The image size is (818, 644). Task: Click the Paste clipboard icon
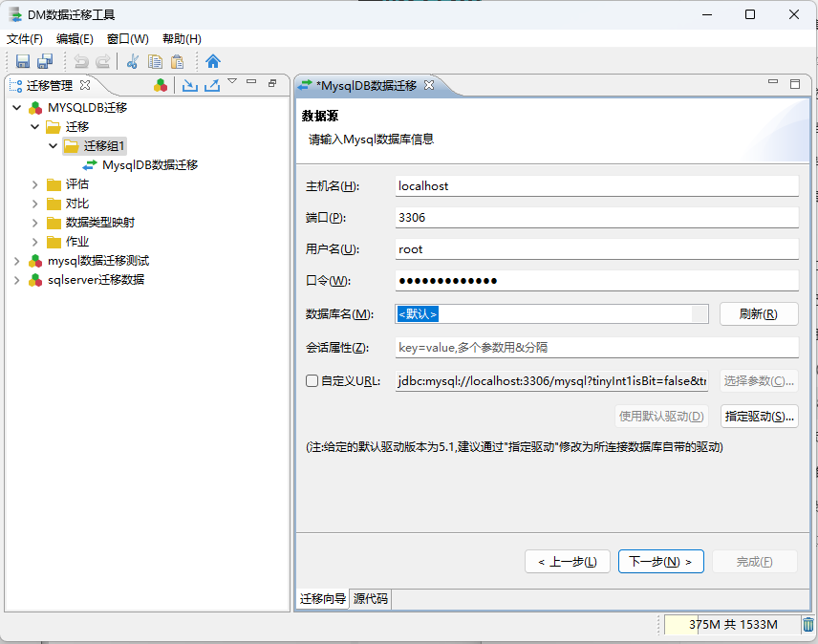178,61
